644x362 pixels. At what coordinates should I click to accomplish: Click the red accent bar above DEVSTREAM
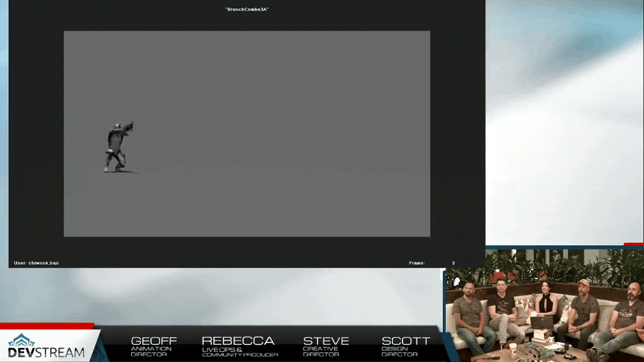point(47,326)
